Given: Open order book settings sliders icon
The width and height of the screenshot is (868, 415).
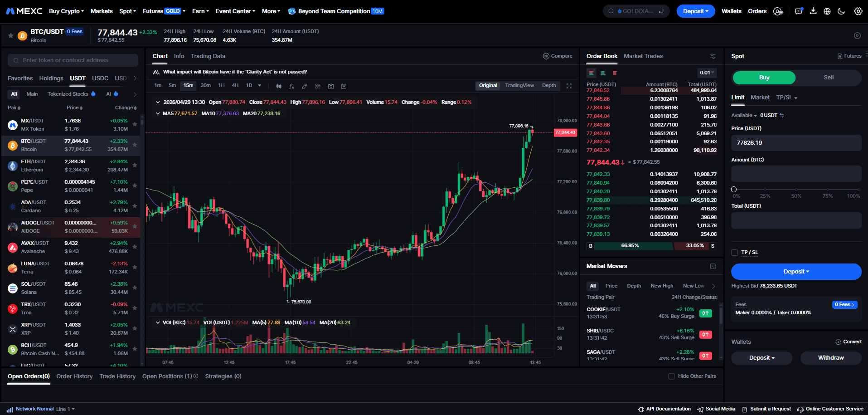Looking at the screenshot, I should click(713, 56).
